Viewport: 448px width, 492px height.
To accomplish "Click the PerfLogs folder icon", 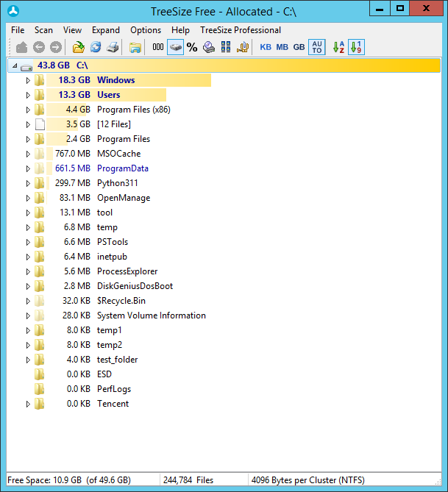I will pyautogui.click(x=39, y=389).
